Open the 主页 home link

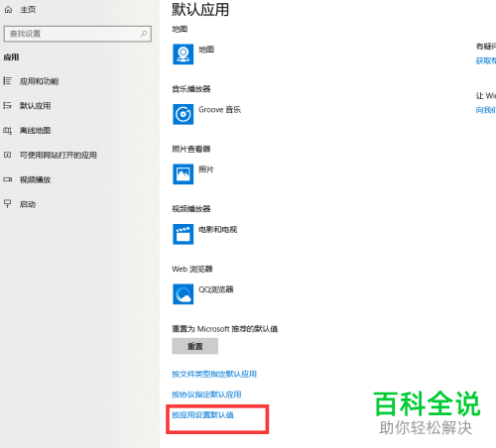(x=28, y=10)
